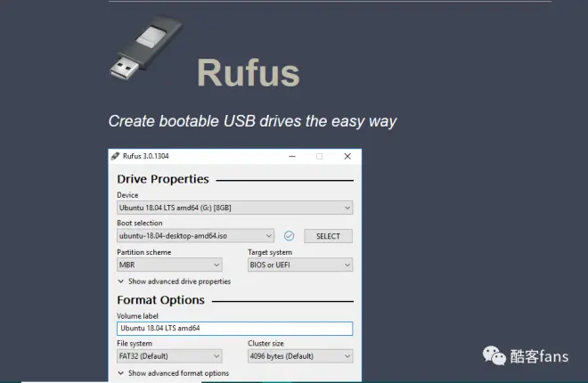Click the SELECT button for ISO
Screen dimensions: 588x383
[x=328, y=236]
